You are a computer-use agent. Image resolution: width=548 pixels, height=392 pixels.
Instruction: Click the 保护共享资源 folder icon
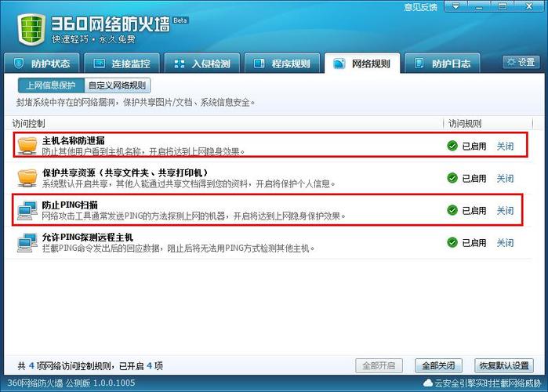(27, 178)
